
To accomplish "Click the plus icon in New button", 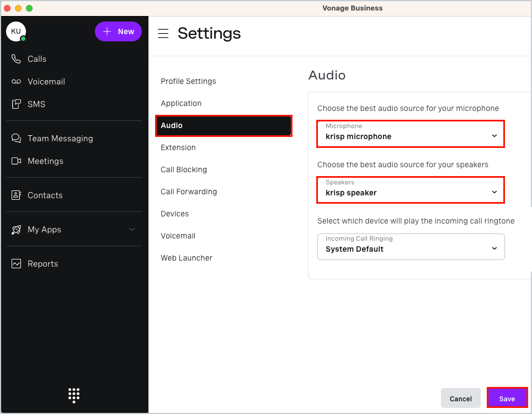I will click(x=107, y=31).
